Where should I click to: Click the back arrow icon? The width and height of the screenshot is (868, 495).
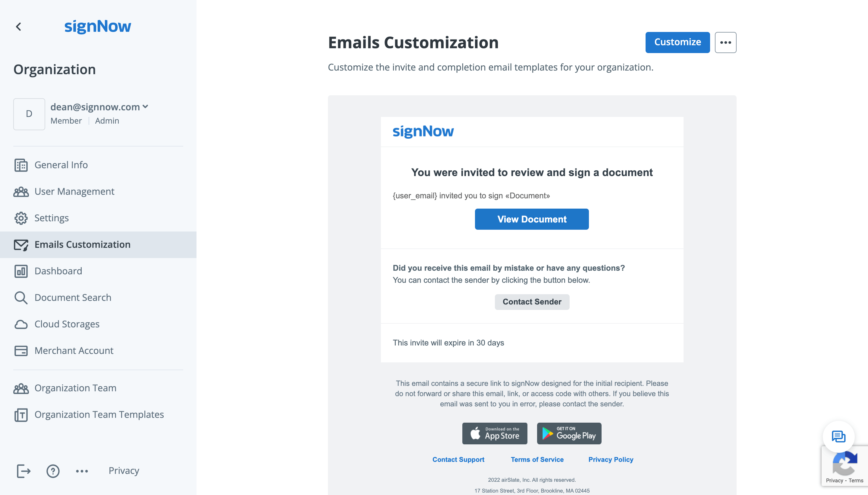click(x=19, y=27)
